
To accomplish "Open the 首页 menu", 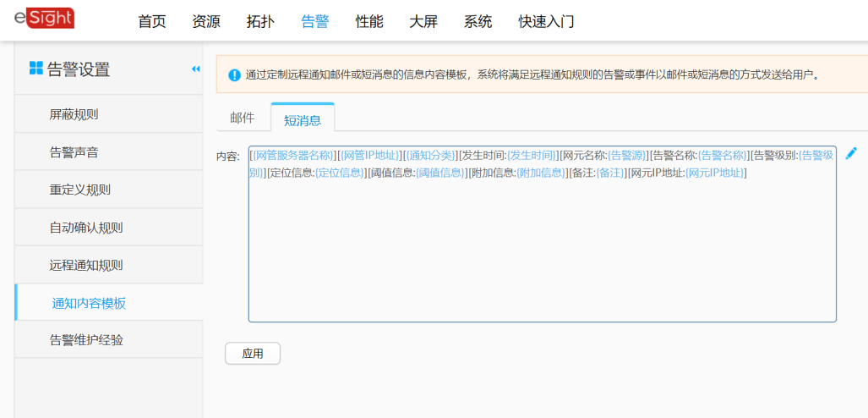I will tap(152, 21).
